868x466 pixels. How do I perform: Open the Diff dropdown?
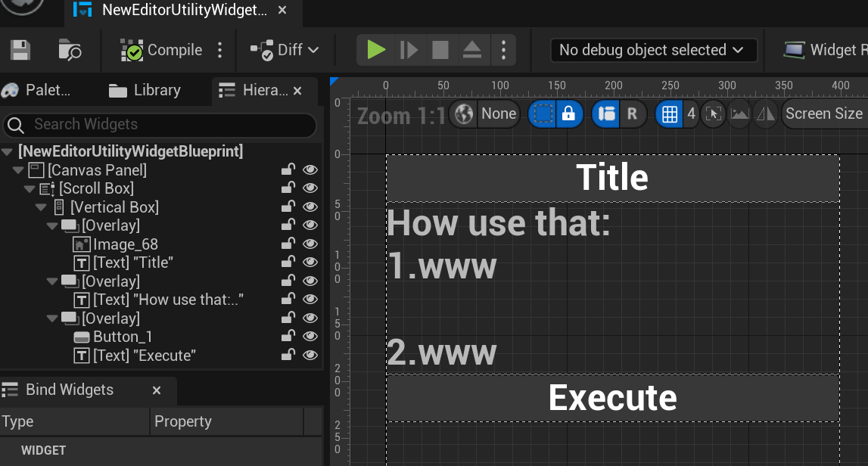(x=285, y=50)
